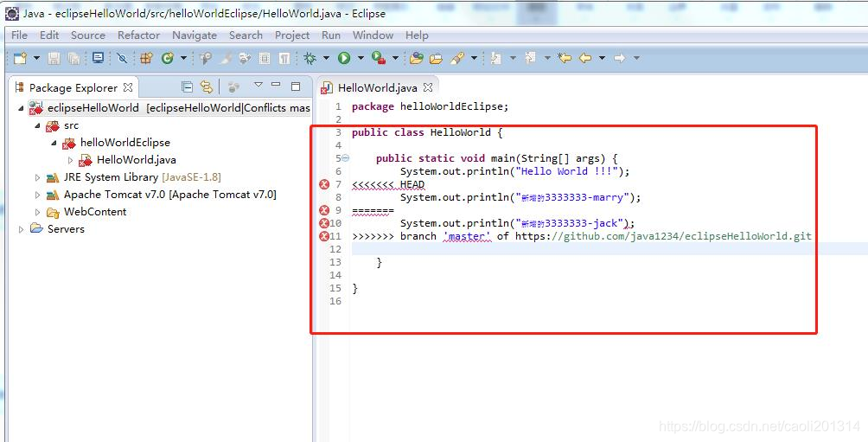868x442 pixels.
Task: Open the External Tools dropdown arrow
Action: [x=395, y=58]
